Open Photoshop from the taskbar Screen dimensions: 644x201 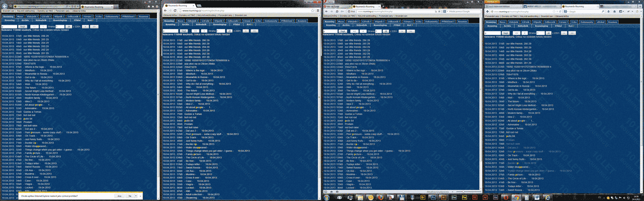[433, 197]
